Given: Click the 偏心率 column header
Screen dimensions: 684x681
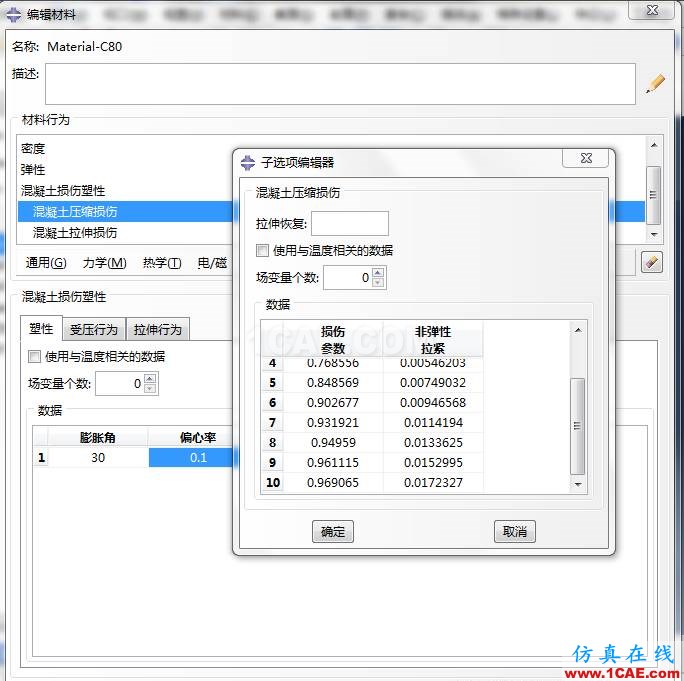Looking at the screenshot, I should (x=191, y=438).
